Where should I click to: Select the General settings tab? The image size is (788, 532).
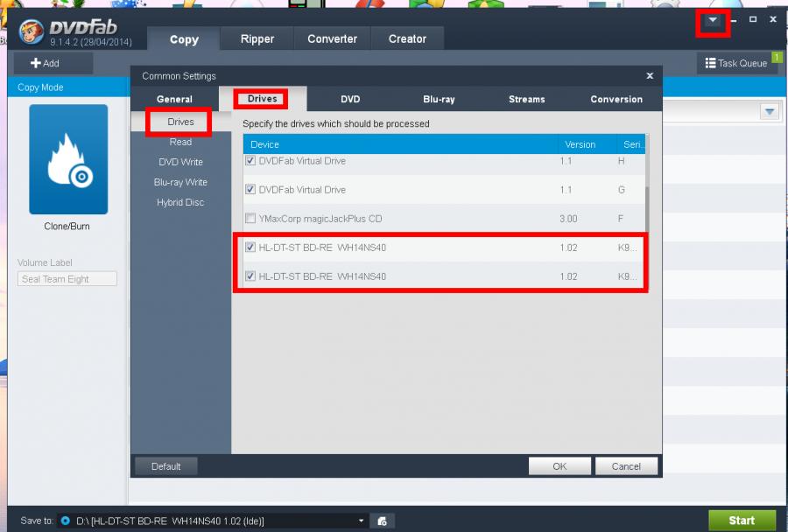(174, 99)
